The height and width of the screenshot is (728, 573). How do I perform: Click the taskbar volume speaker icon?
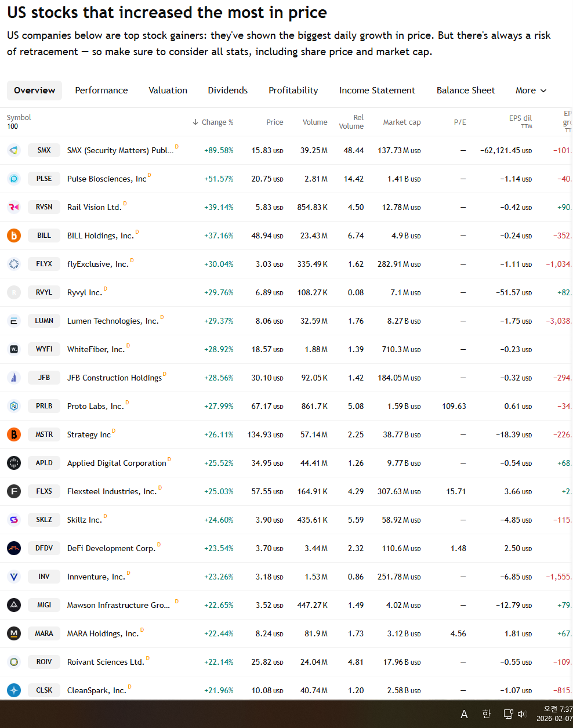click(521, 714)
